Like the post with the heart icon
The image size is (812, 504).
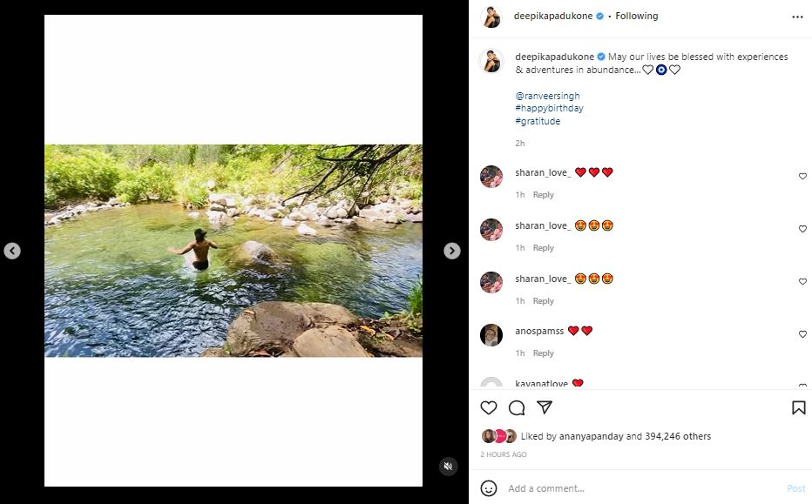click(489, 407)
